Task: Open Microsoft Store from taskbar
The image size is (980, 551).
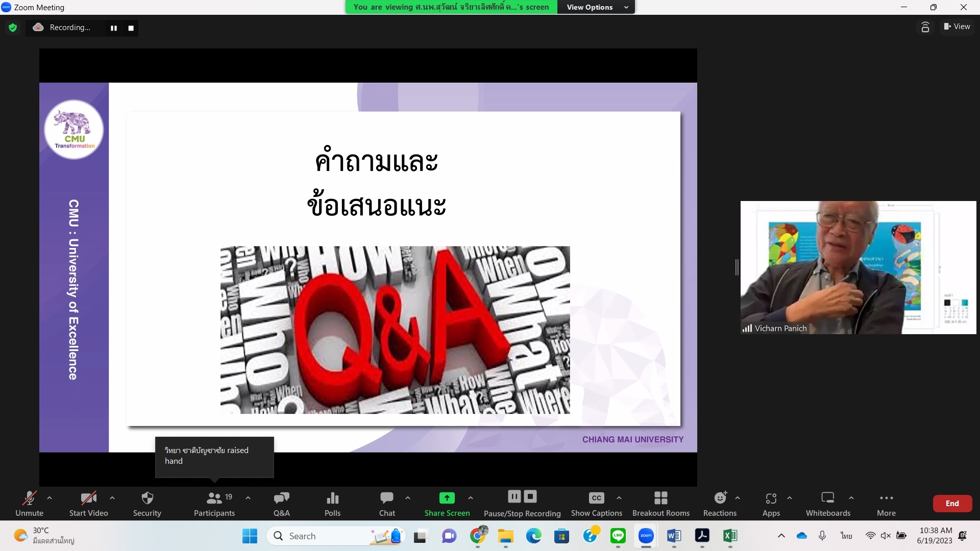Action: 562,536
